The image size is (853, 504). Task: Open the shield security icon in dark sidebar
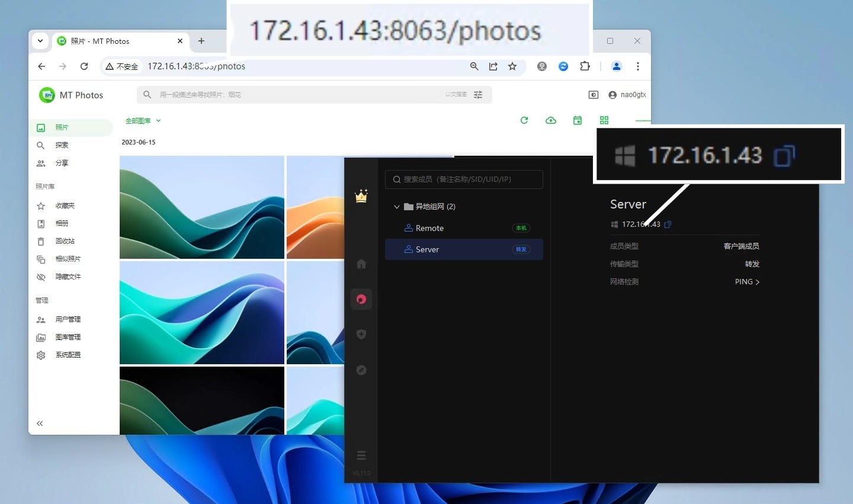pos(361,335)
